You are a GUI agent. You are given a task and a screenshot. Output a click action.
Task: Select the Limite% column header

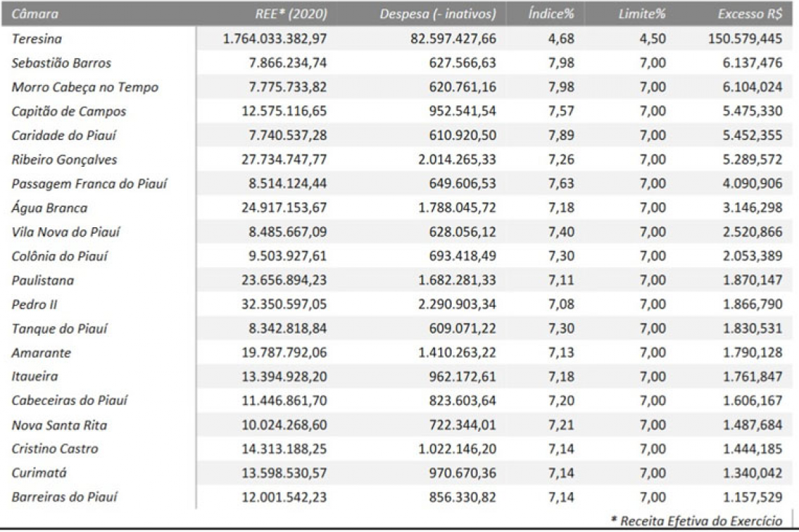(x=642, y=14)
